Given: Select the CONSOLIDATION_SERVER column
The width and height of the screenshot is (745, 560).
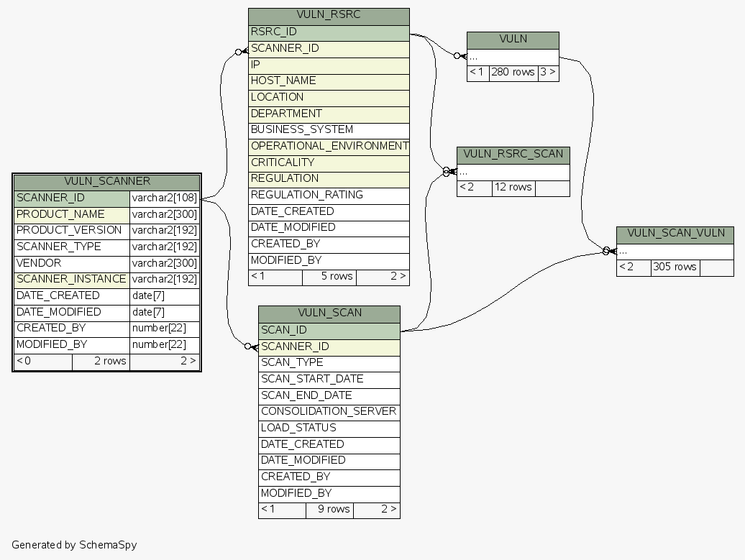Looking at the screenshot, I should click(x=329, y=411).
